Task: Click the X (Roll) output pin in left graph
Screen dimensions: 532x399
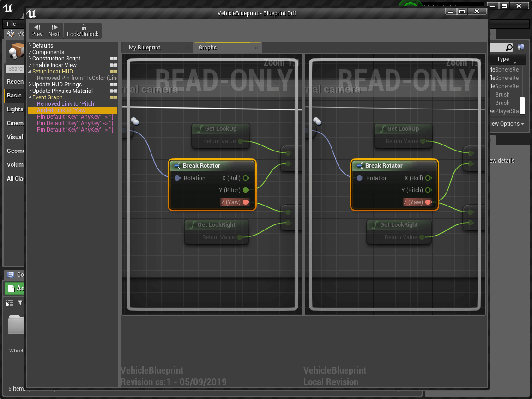Action: 246,178
